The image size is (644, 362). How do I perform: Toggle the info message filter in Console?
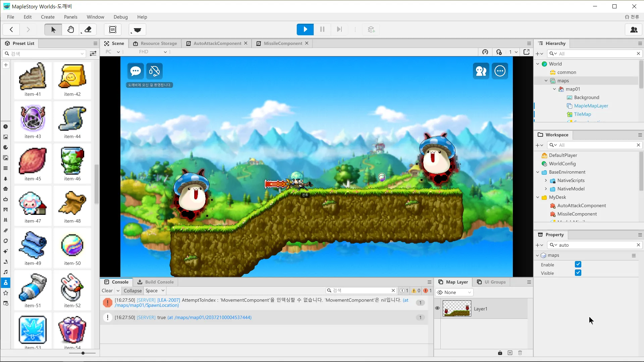[404, 291]
